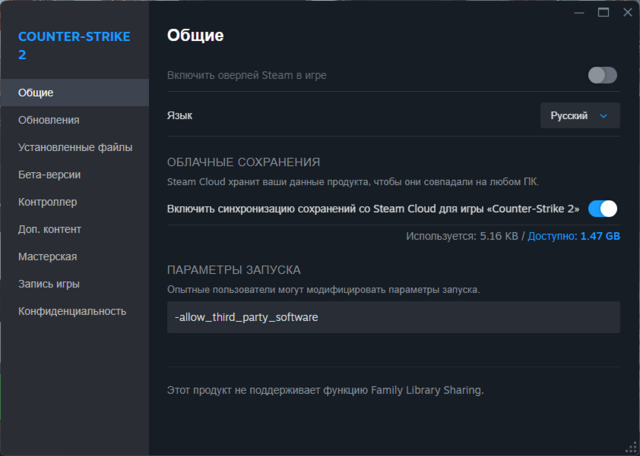Screen dimensions: 640x456
Task: Disable Steam Cloud save synchronization
Action: click(602, 208)
